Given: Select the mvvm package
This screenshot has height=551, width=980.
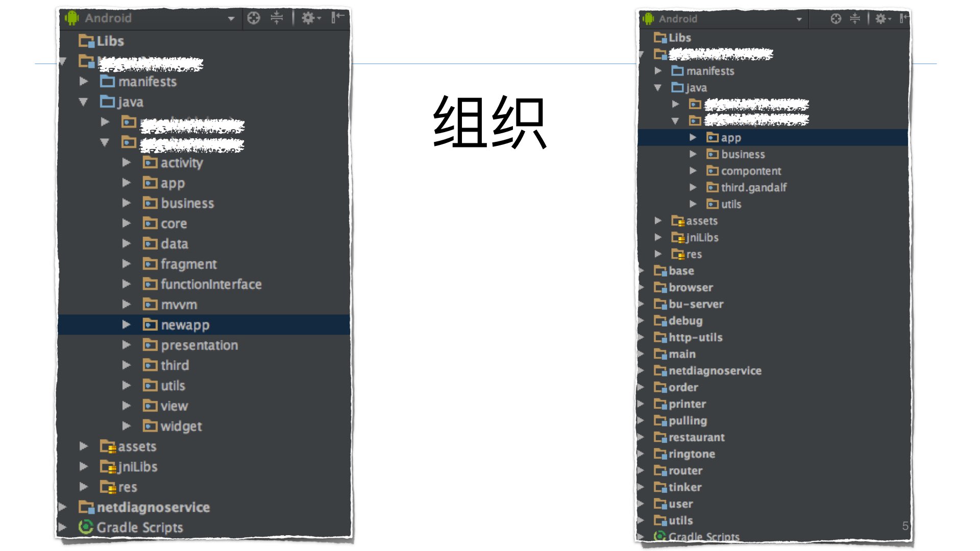Looking at the screenshot, I should pyautogui.click(x=179, y=304).
